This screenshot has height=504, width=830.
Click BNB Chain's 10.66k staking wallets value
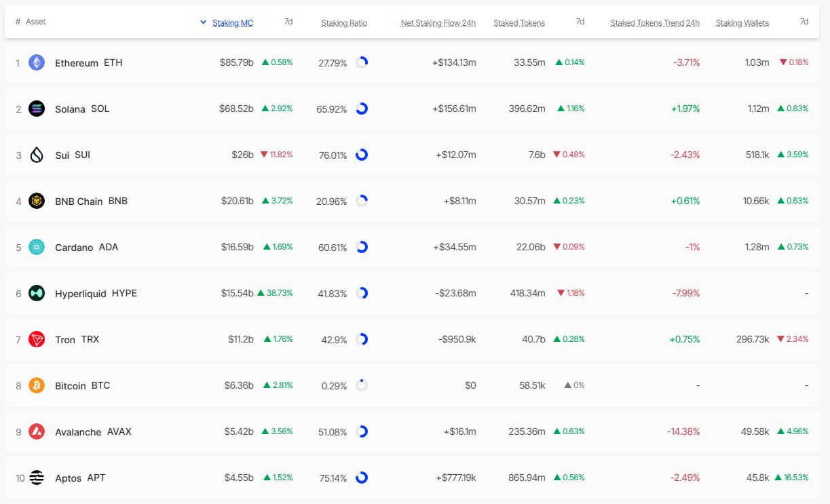coord(755,201)
